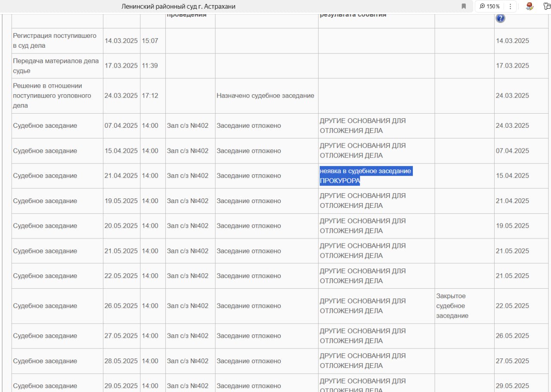Click the hearing date 26.05.2025 cell
Screen dimensions: 551x392
121,306
